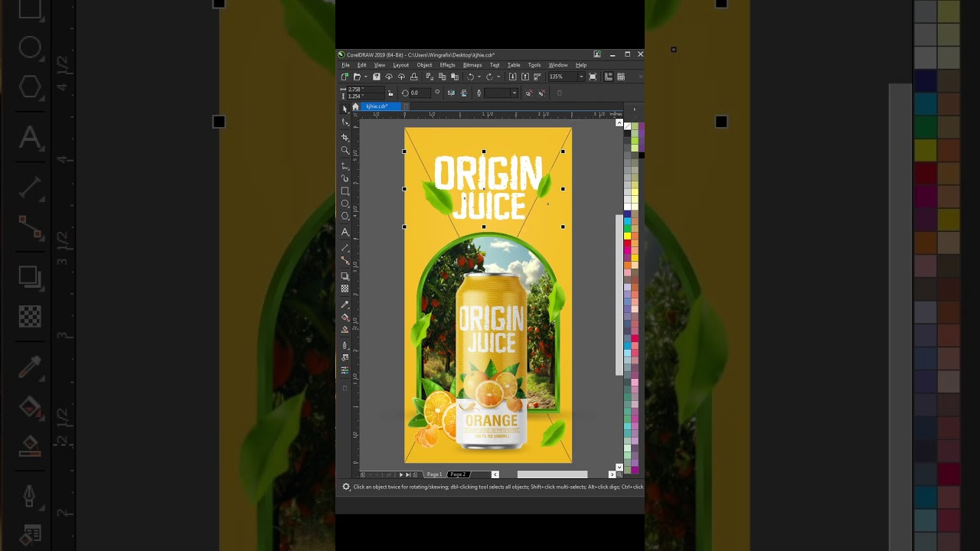Select the Transparency tool
Viewport: 980px width, 551px height.
coord(345,289)
